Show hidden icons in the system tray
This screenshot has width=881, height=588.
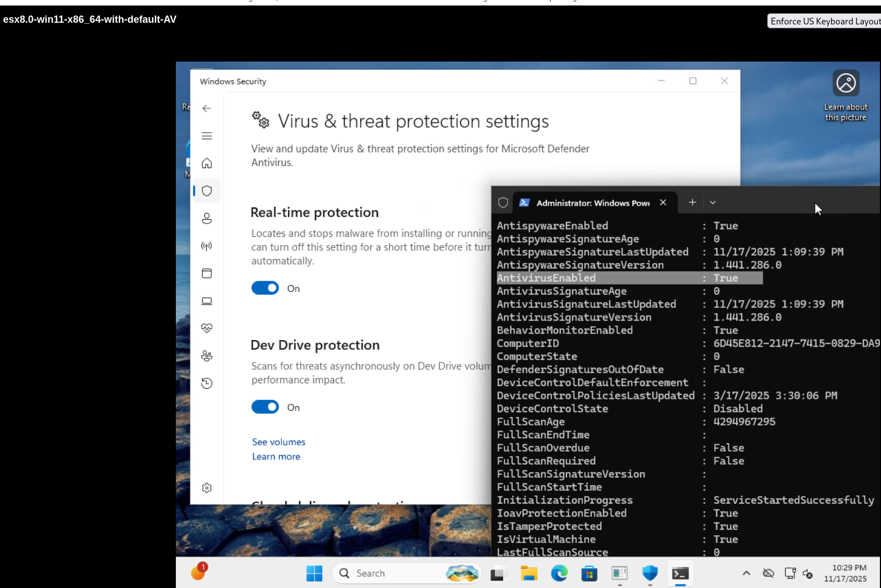pos(746,574)
